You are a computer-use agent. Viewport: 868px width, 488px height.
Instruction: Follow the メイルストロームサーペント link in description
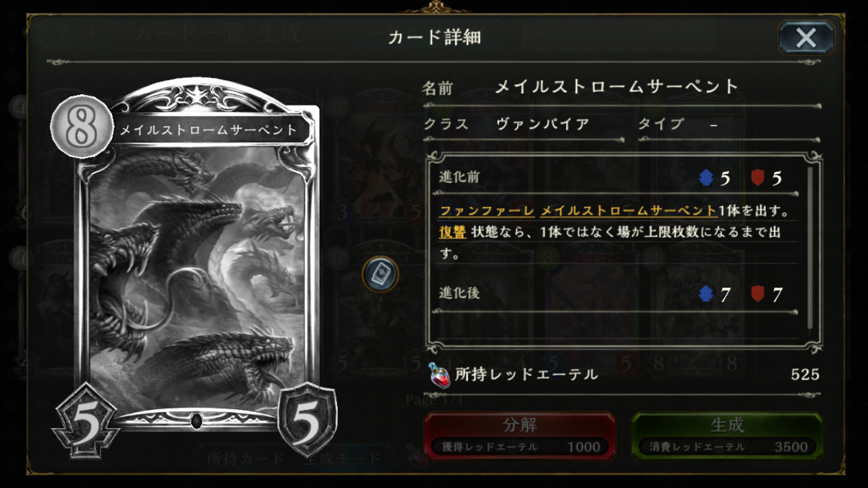[629, 211]
